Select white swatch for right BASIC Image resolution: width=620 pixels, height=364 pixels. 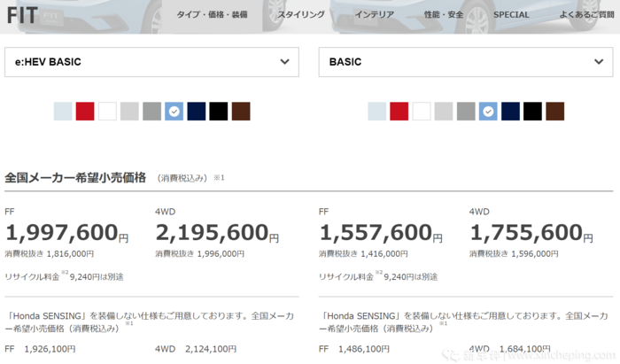point(422,111)
